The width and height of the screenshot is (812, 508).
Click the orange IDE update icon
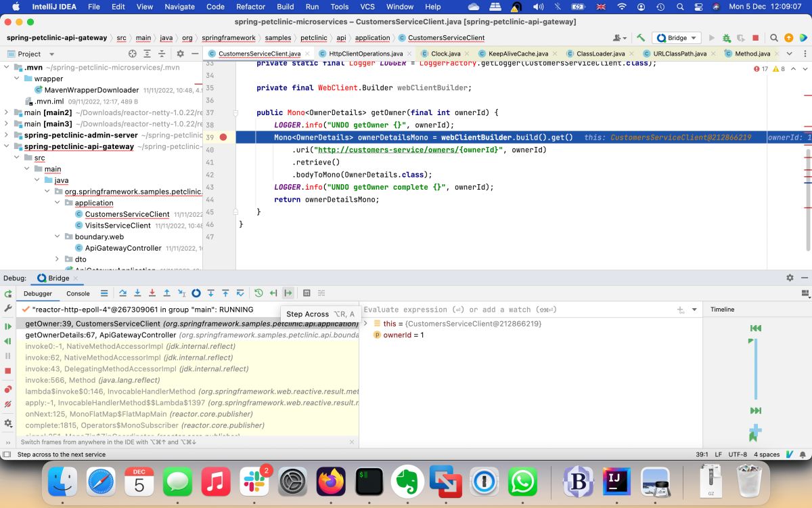[789, 38]
